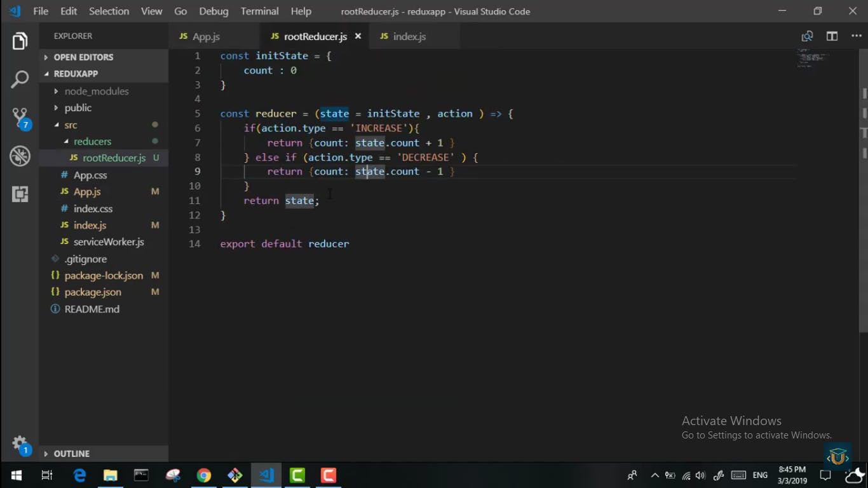This screenshot has width=868, height=488.
Task: Open the Manage gear icon
Action: [20, 444]
